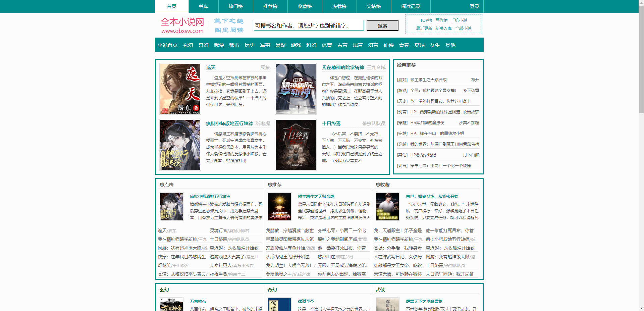
Task: Open the 十日终焉 book cover
Action: click(x=296, y=145)
